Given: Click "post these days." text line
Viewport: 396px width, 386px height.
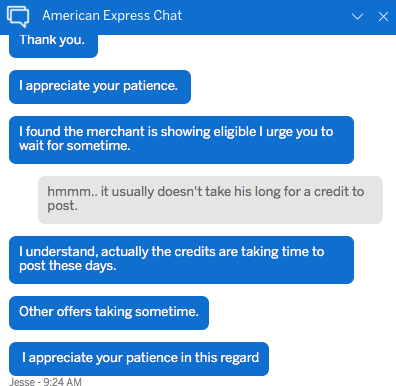Looking at the screenshot, I should 68,266.
